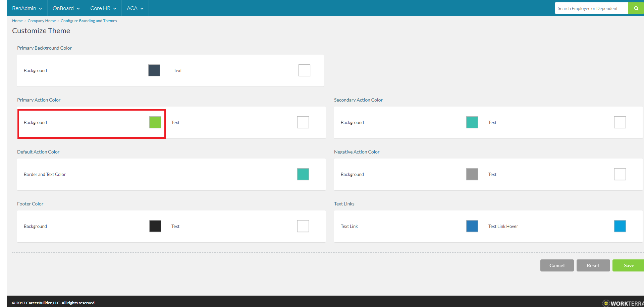This screenshot has height=307, width=644.
Task: Click the Workterra logo in footer
Action: pyautogui.click(x=623, y=303)
